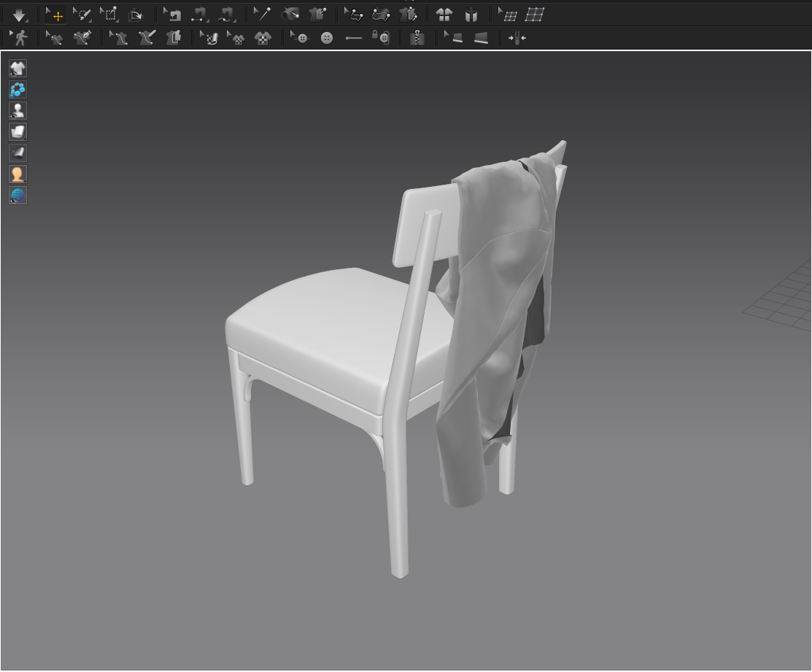Select the Edit Measure arrow-with-points tool
812x672 pixels.
[355, 15]
